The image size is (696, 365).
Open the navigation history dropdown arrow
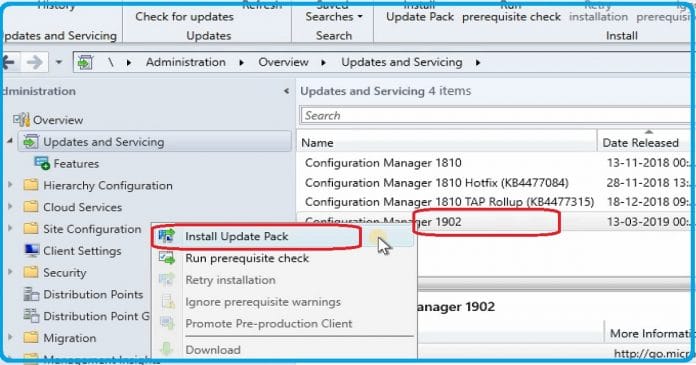click(x=59, y=62)
